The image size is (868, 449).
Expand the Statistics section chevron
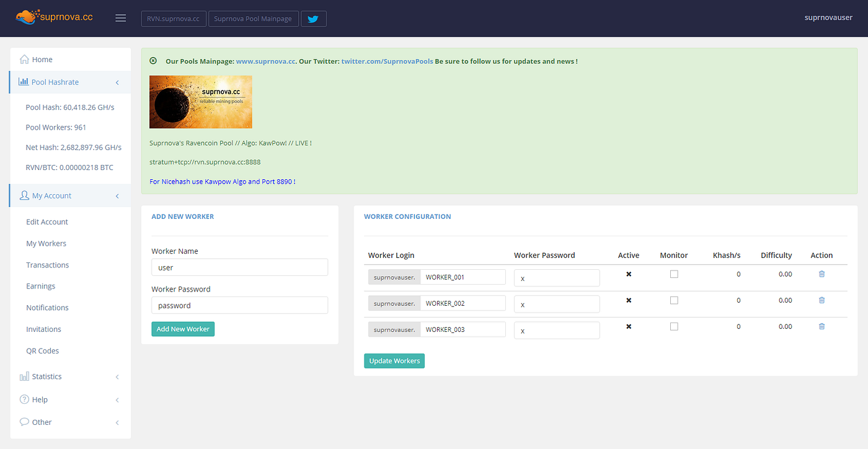117,377
